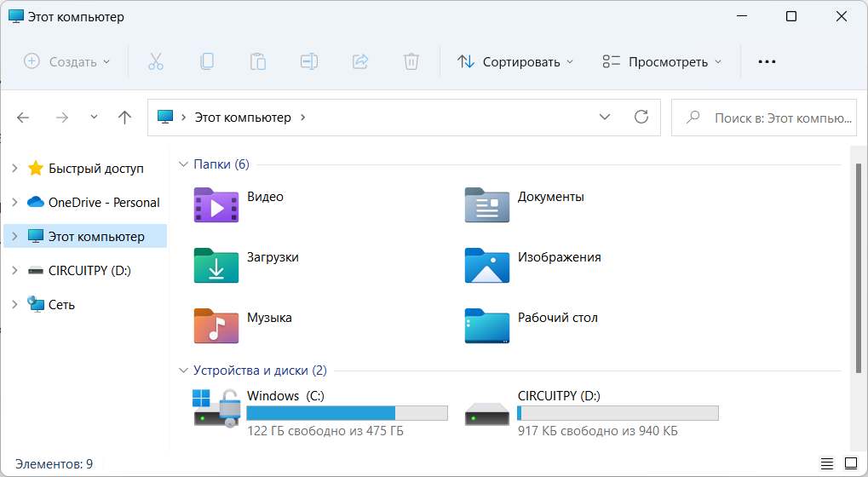Select the CIRCUITPY (D:) drive icon in main pane
868x477 pixels.
[x=487, y=414]
